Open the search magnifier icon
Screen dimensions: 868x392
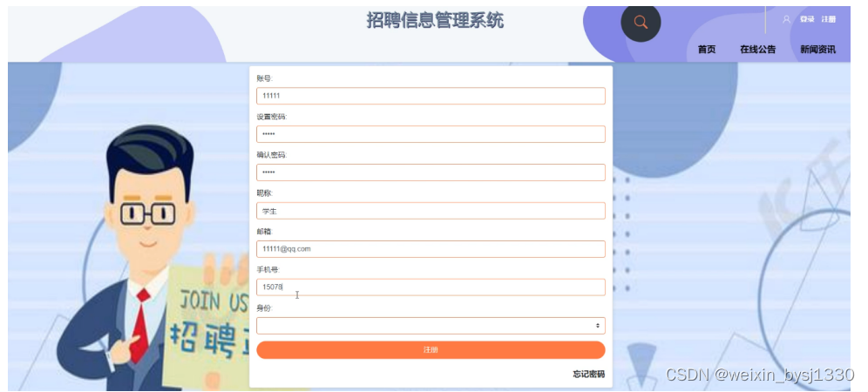(641, 22)
